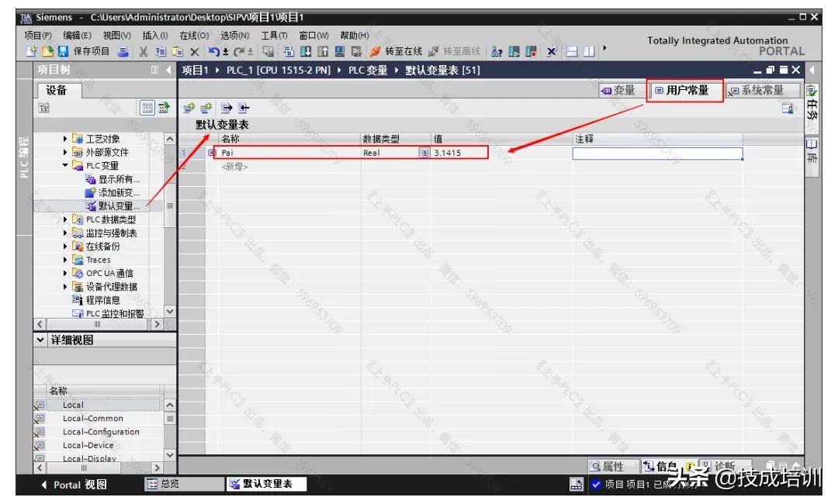Click project tree show overview icon
Screen dimensions: 838x504
click(x=147, y=107)
